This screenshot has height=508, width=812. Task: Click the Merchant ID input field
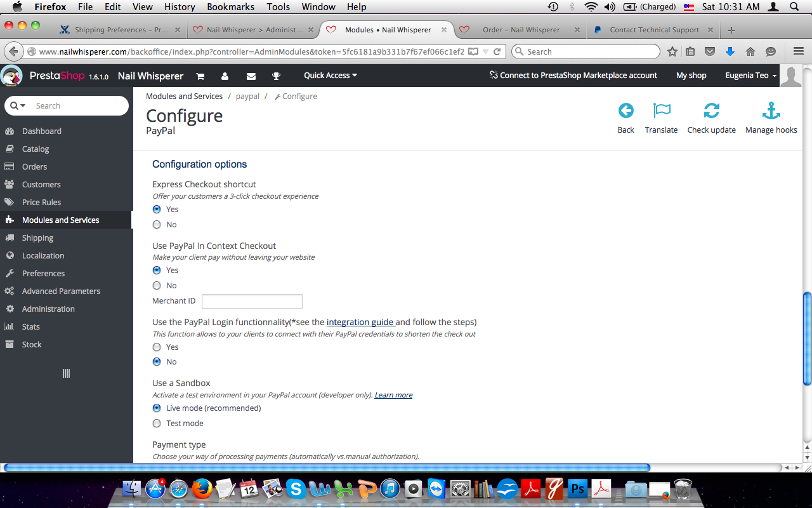[x=252, y=301]
